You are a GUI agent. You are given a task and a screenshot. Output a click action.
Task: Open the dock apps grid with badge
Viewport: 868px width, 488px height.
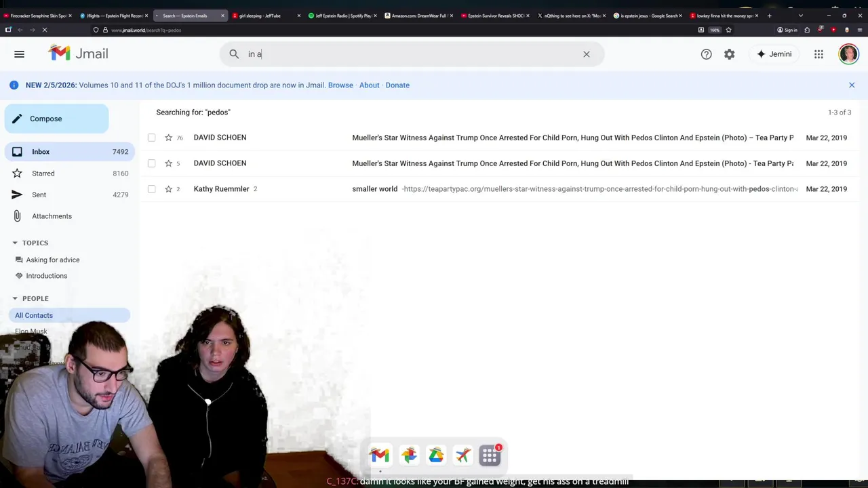click(x=490, y=455)
